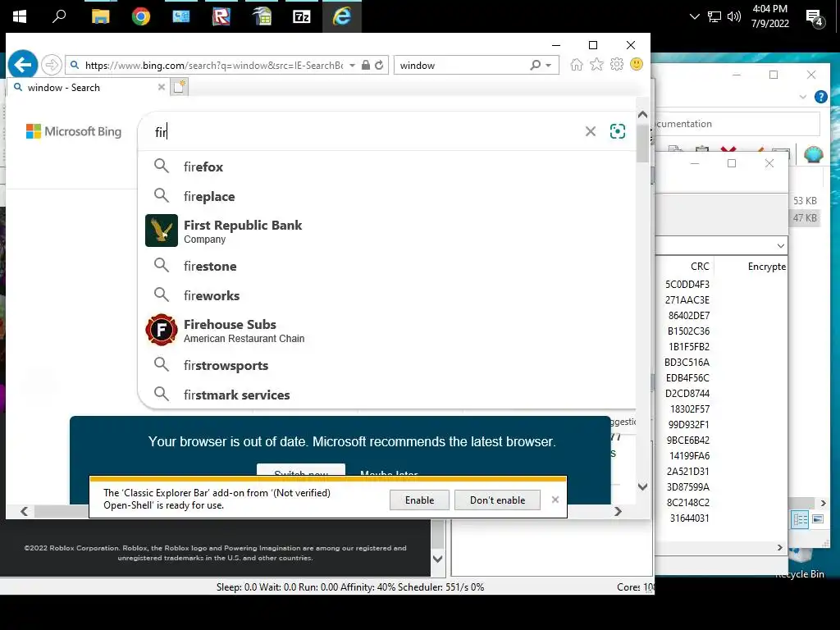Screen dimensions: 840x630
Task: Click the security lock icon in address bar
Action: point(365,66)
